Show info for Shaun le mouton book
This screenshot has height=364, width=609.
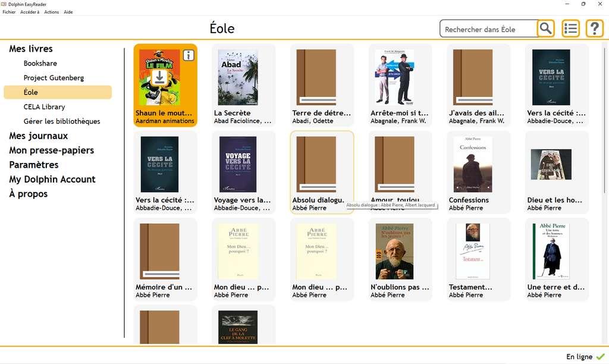coord(189,55)
